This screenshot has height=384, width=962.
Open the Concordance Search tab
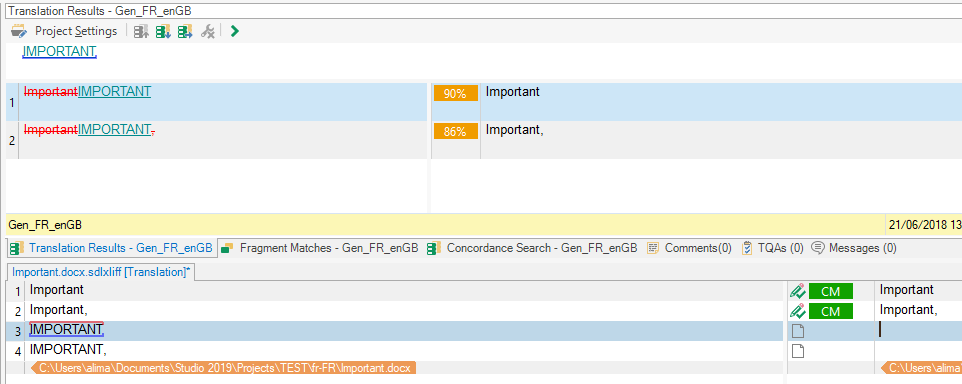532,248
